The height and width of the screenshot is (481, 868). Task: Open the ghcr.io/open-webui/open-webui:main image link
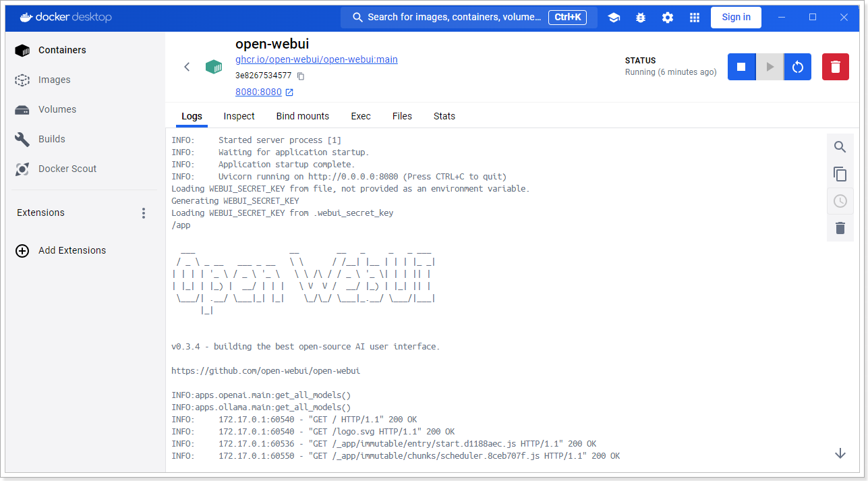pyautogui.click(x=316, y=59)
